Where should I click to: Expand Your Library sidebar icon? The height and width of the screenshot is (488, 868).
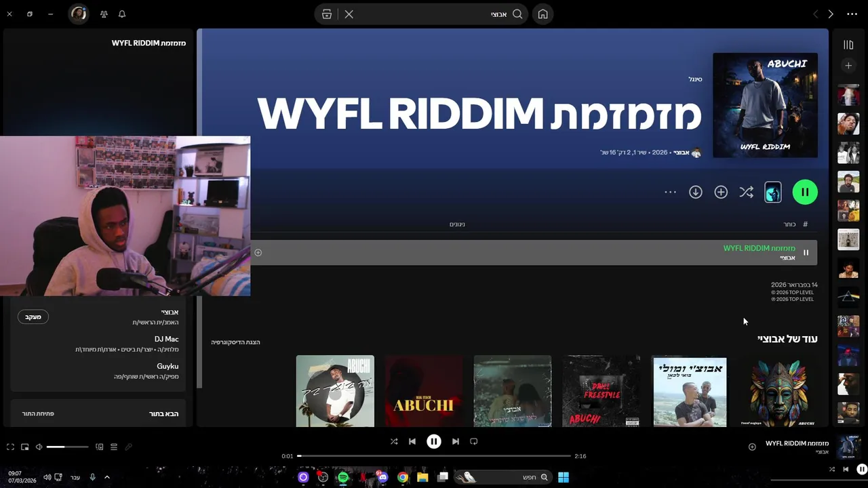[848, 45]
